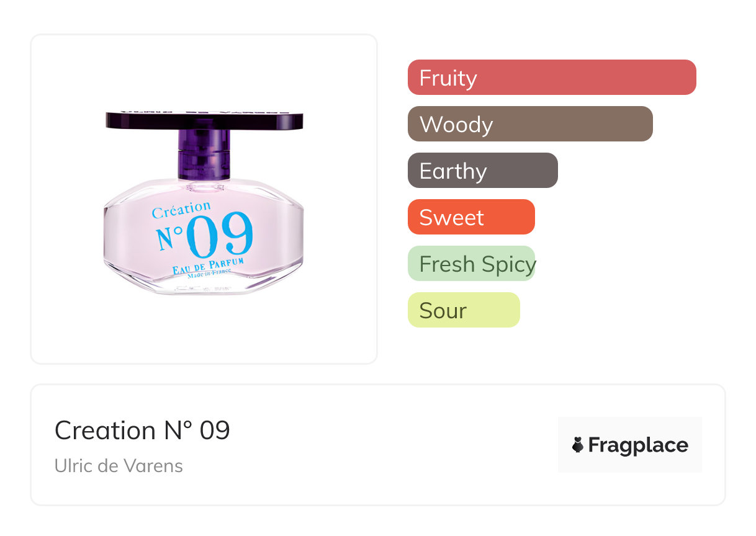Click the Woody label text
The width and height of the screenshot is (756, 536).
pyautogui.click(x=456, y=125)
